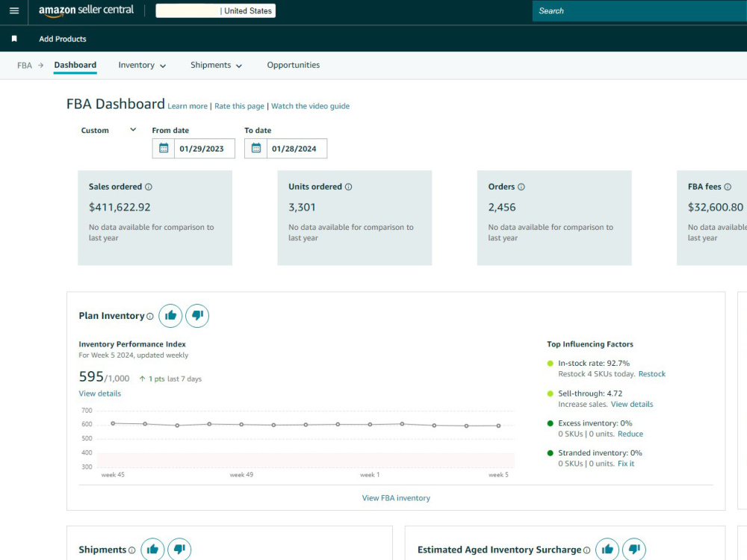
Task: Click Reduce link for excess inventory
Action: (x=630, y=434)
